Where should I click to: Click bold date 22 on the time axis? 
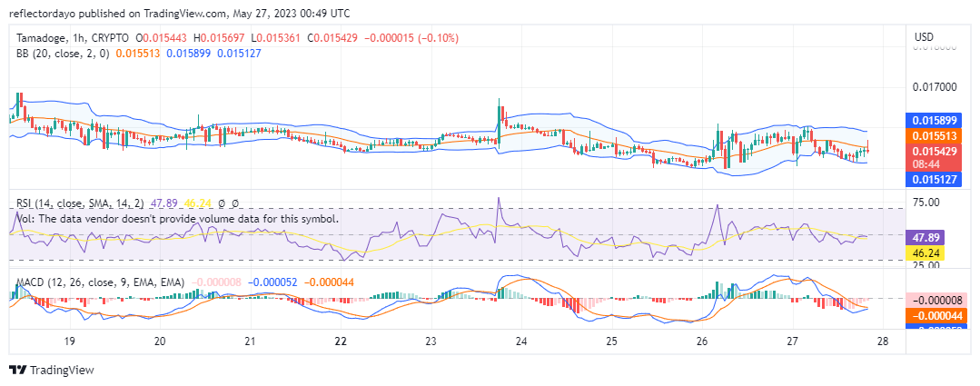coord(341,341)
